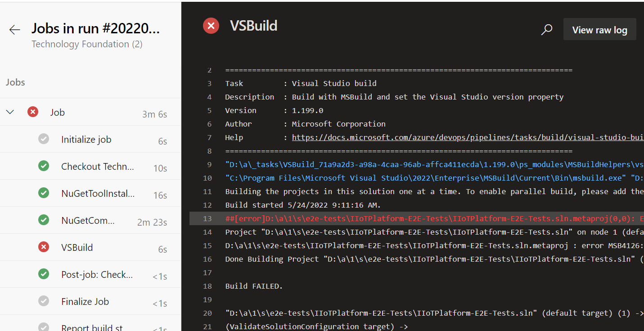The width and height of the screenshot is (644, 331).
Task: Click the red X icon next to VSBuild title
Action: [x=211, y=26]
